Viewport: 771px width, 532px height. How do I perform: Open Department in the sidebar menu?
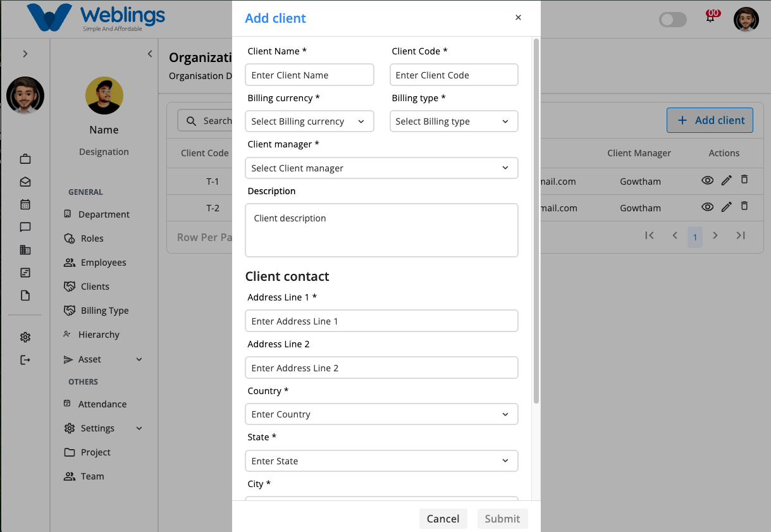[97, 214]
